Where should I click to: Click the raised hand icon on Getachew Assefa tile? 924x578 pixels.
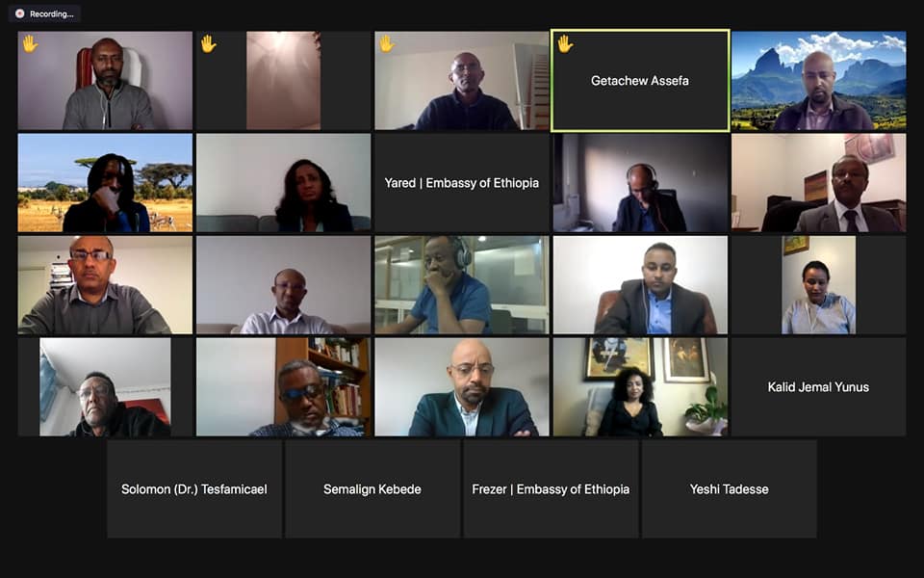tap(565, 43)
